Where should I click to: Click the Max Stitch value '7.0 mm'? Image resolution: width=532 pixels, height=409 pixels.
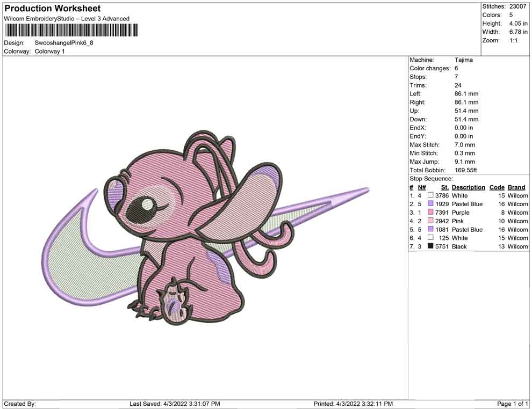click(465, 145)
